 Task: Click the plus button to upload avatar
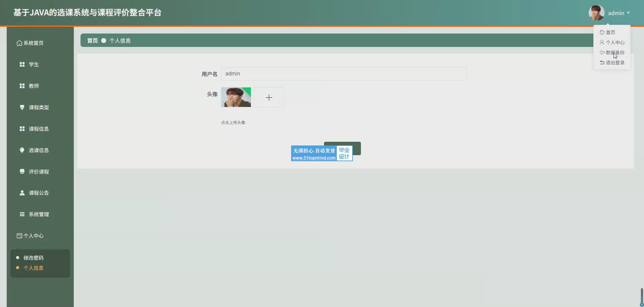tap(269, 98)
